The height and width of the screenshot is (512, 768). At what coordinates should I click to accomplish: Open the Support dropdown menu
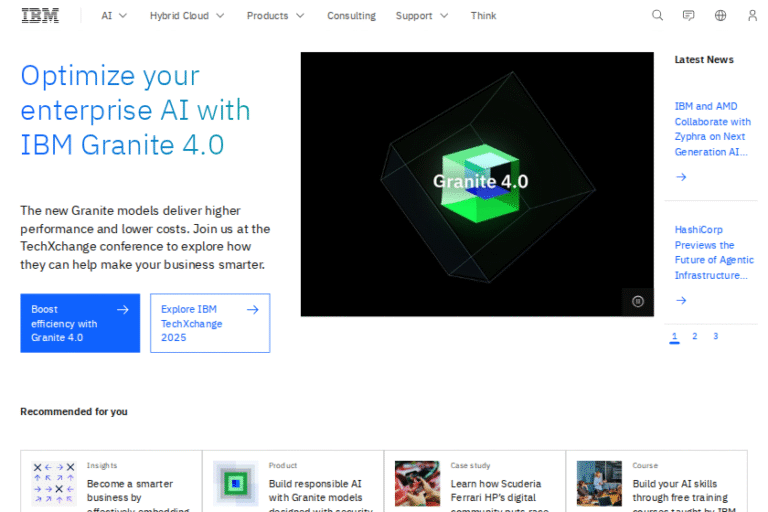click(x=421, y=16)
